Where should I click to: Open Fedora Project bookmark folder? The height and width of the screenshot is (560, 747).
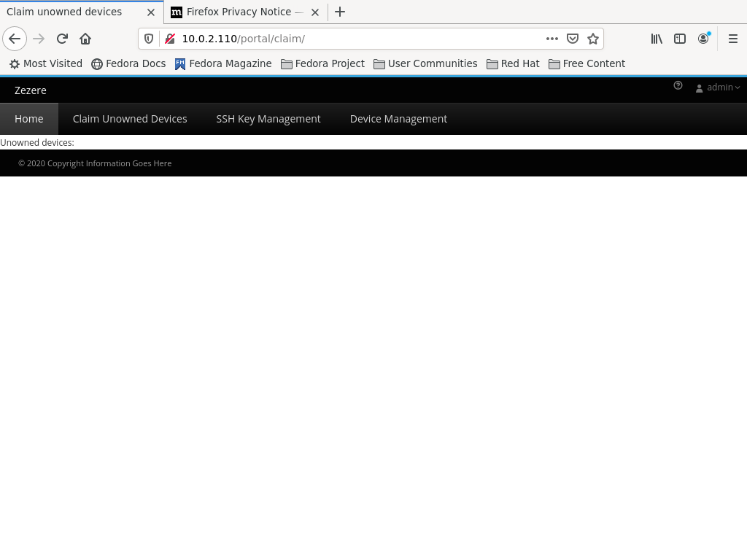tap(322, 64)
